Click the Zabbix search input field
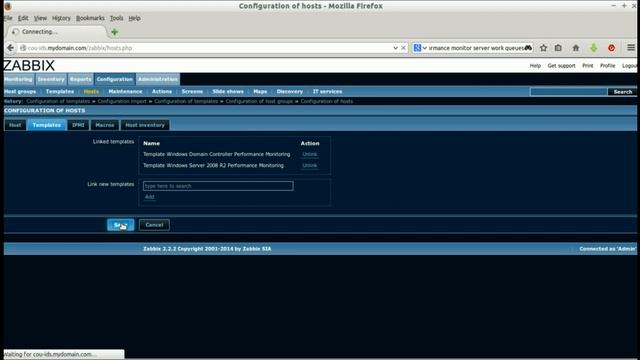Image resolution: width=640 pixels, height=360 pixels. pos(568,92)
